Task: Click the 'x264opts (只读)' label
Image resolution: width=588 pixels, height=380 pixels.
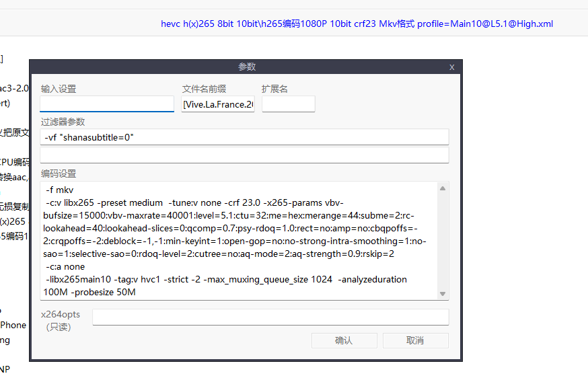Action: pos(60,321)
